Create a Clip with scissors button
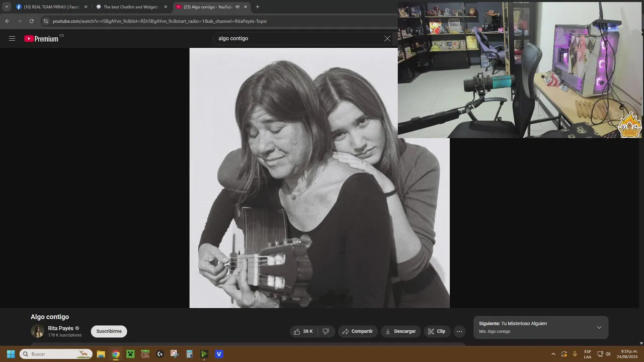 pos(436,331)
